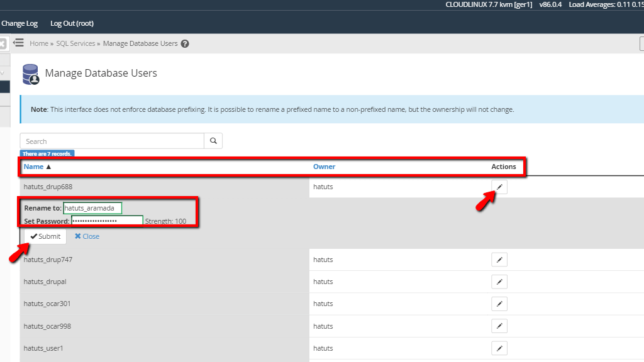
Task: Click Log Out (root)
Action: pos(72,23)
